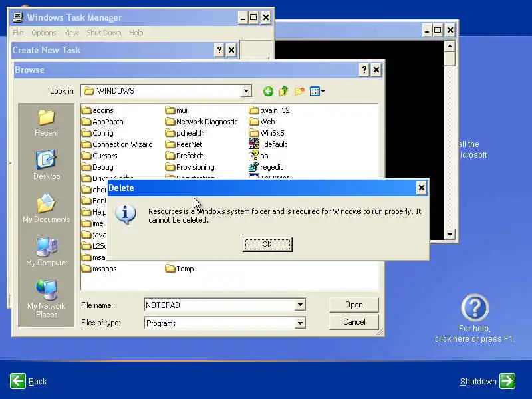
Task: Click the Up One Level folder icon
Action: (x=284, y=91)
